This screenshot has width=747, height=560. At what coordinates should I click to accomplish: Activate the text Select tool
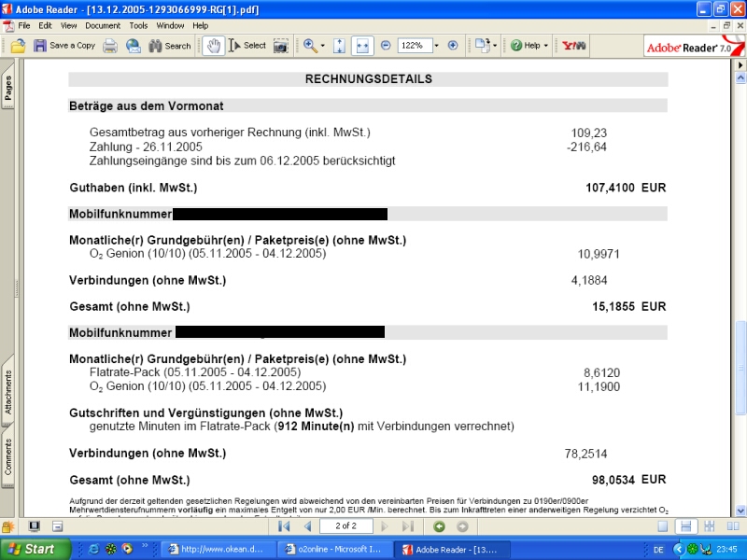[x=247, y=45]
